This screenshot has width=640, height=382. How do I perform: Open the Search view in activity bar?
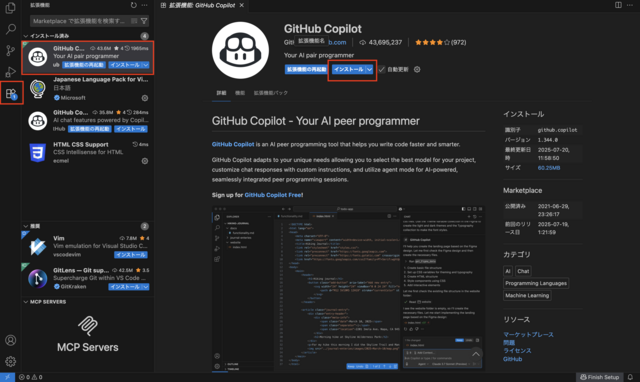11,29
